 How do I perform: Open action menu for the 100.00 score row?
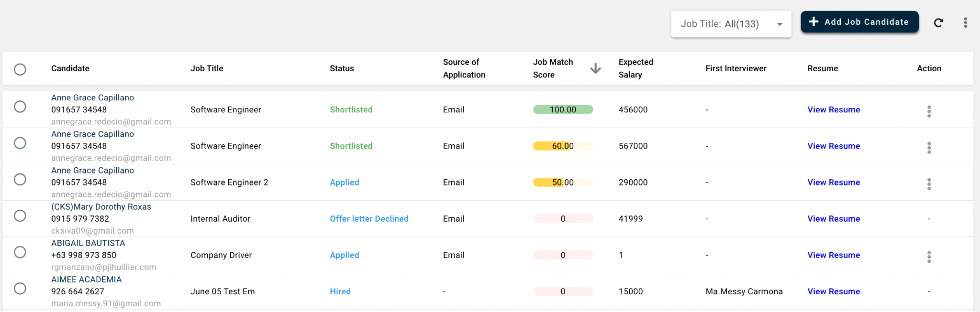(929, 111)
